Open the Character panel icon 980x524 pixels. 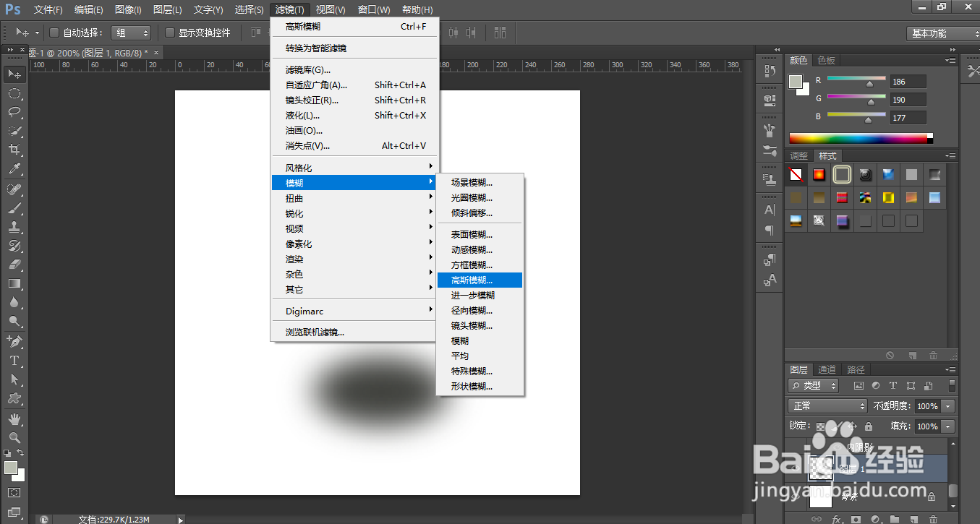coord(770,210)
